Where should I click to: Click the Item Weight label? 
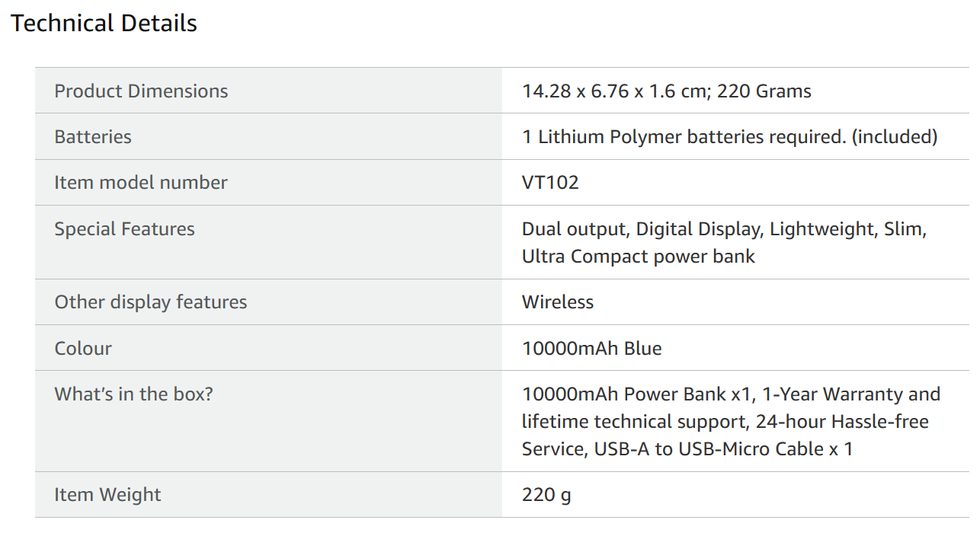[x=107, y=495]
